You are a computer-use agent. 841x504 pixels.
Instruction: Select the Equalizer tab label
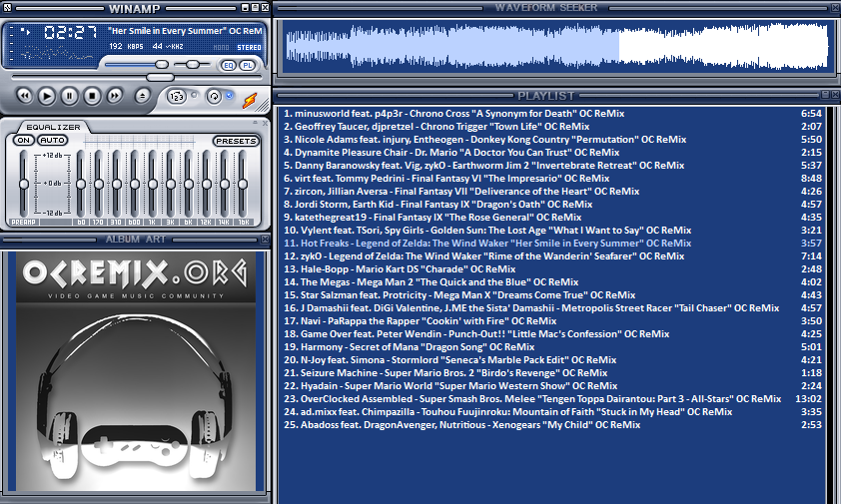[x=53, y=127]
